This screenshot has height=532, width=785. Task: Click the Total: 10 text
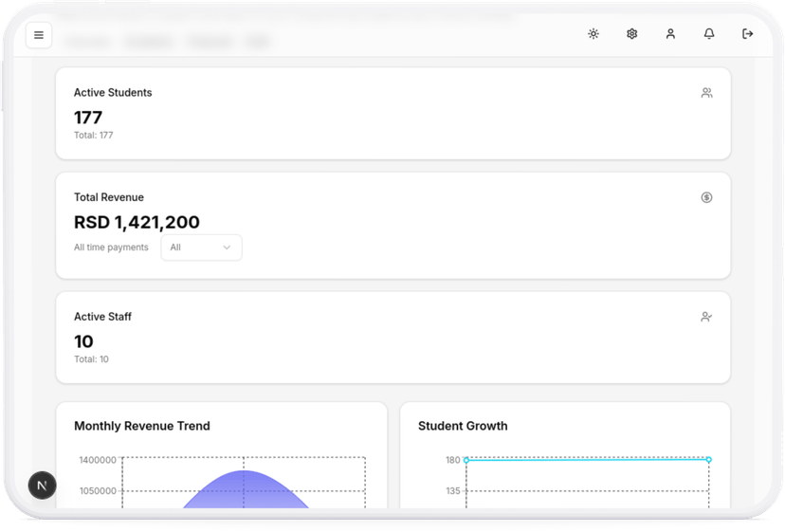pyautogui.click(x=91, y=359)
